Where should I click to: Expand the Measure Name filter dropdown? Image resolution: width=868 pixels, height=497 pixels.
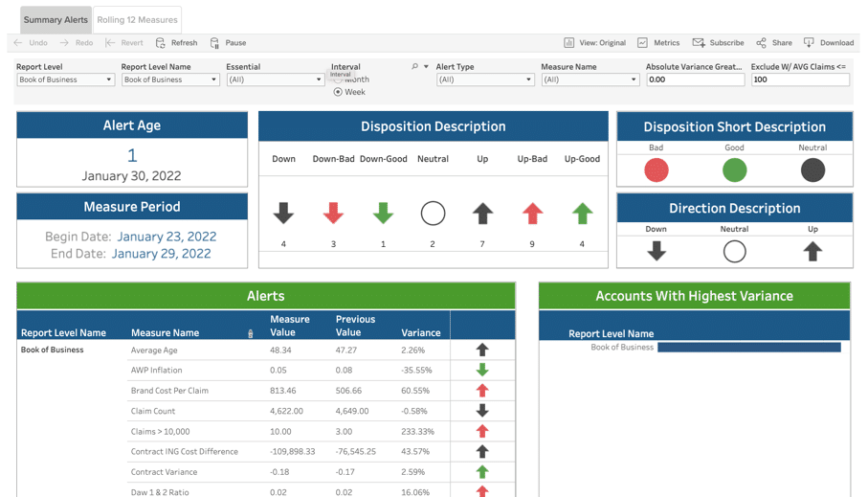click(x=590, y=80)
